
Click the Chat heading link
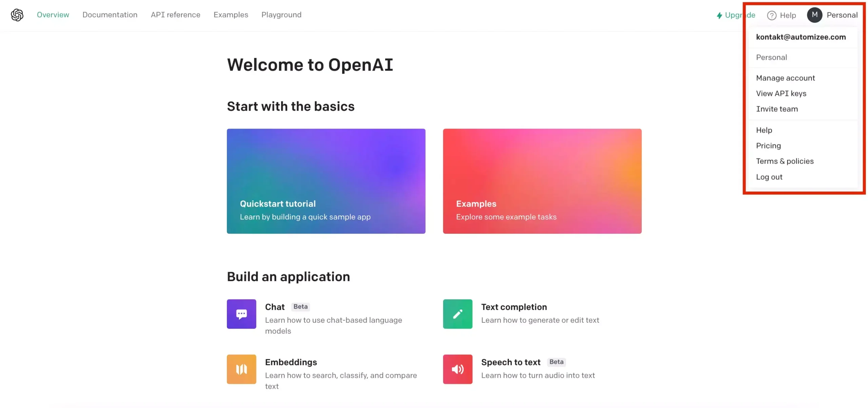[x=275, y=307]
